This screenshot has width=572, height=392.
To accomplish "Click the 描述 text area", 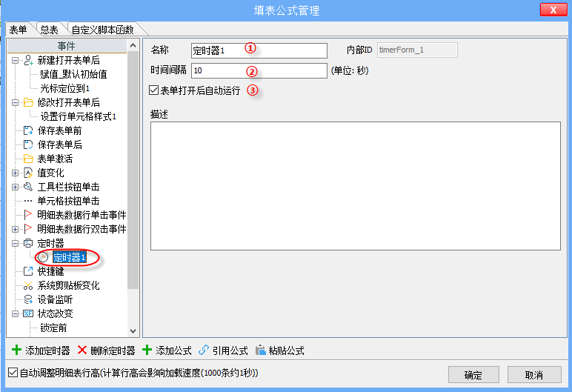I will tap(356, 186).
